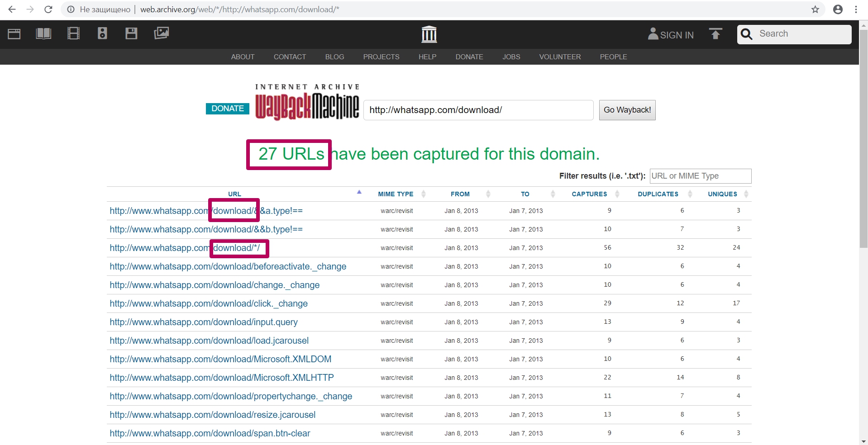
Task: Open the Texts book icon
Action: (x=43, y=33)
